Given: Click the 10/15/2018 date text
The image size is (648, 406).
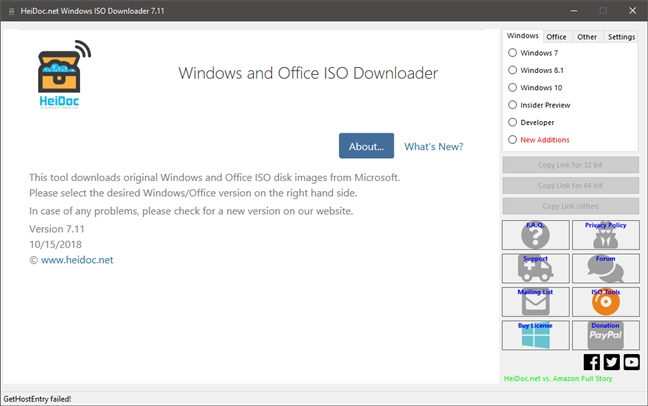Looking at the screenshot, I should [x=55, y=244].
